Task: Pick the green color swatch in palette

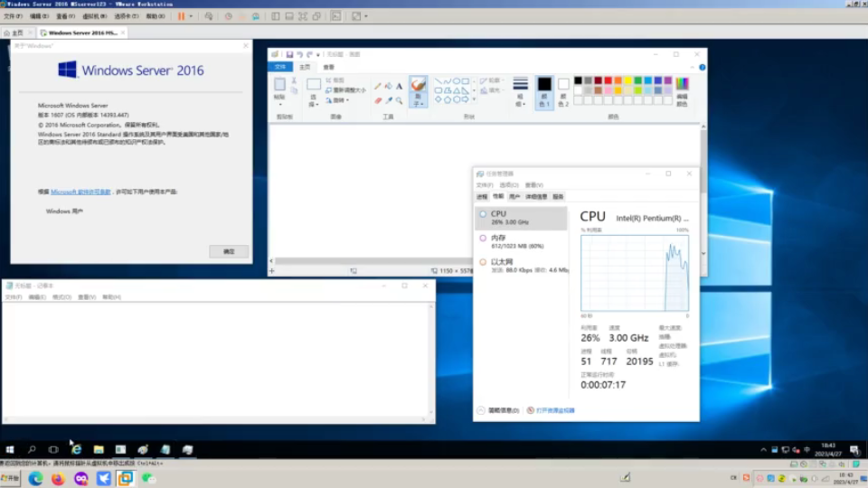Action: pos(637,80)
